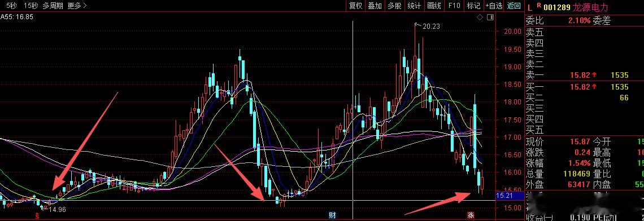Open F10 company info
644x221 pixels.
coord(454,6)
